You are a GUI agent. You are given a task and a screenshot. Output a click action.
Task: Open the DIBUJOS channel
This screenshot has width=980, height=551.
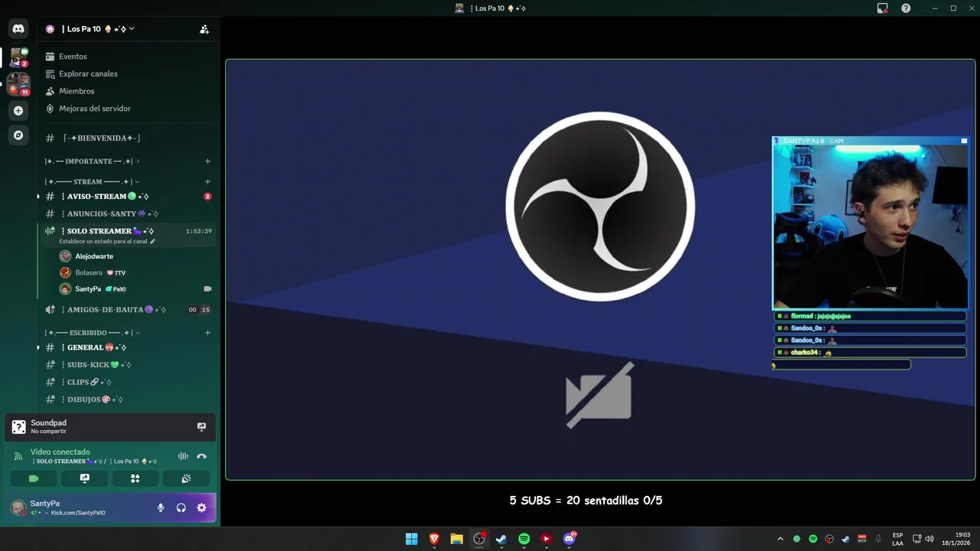[x=95, y=399]
